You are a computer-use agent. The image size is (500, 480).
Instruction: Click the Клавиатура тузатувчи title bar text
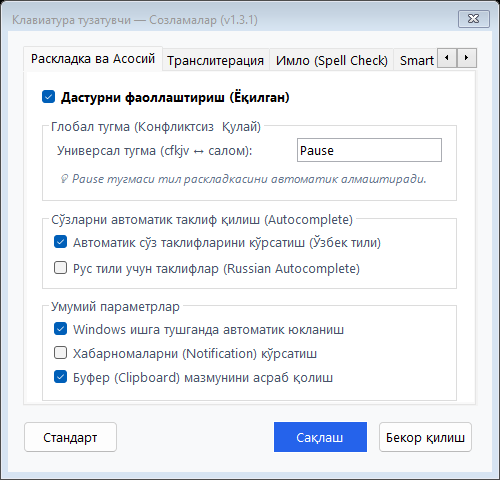click(x=135, y=20)
